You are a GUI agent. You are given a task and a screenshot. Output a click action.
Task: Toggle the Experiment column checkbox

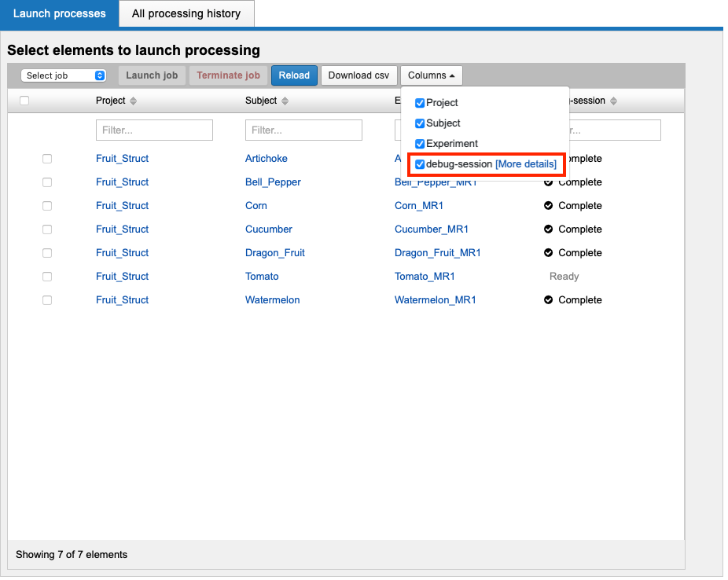(x=420, y=144)
